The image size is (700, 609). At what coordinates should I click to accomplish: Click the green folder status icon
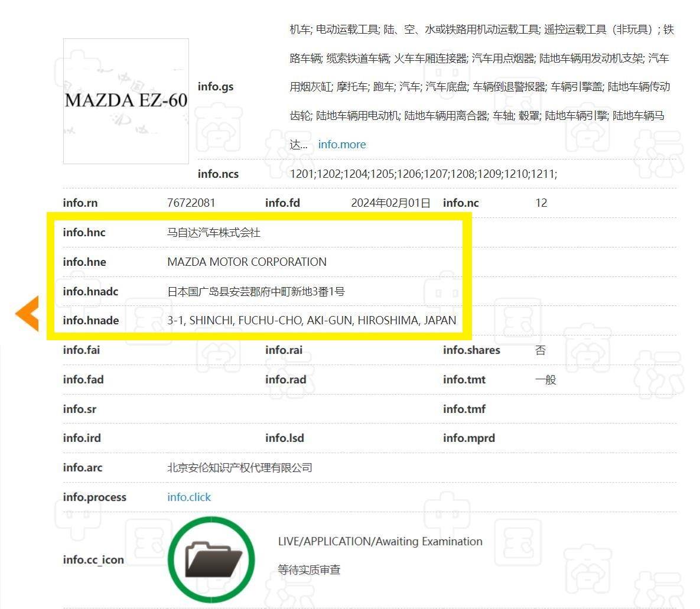[211, 559]
